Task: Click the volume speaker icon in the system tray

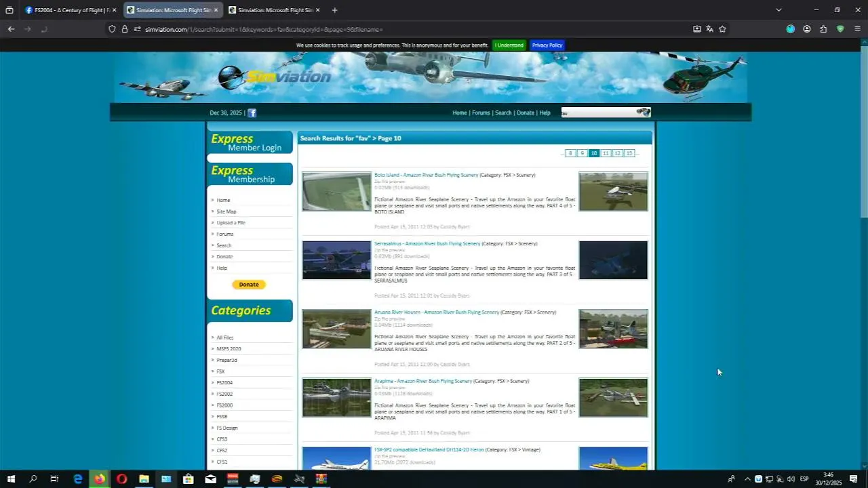Action: pos(791,479)
